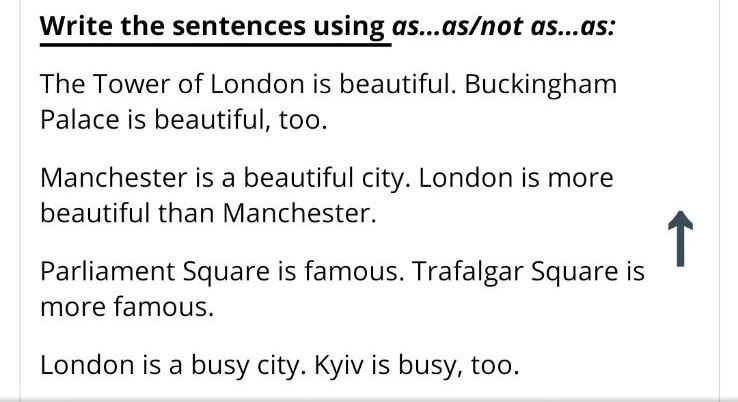Click the text 'more famous.'
The image size is (738, 402).
click(x=127, y=307)
